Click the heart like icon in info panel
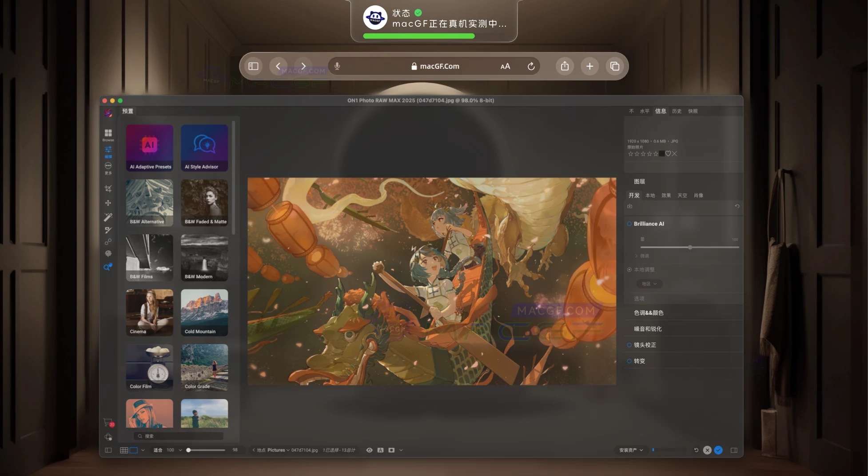The width and height of the screenshot is (868, 476). pos(668,154)
